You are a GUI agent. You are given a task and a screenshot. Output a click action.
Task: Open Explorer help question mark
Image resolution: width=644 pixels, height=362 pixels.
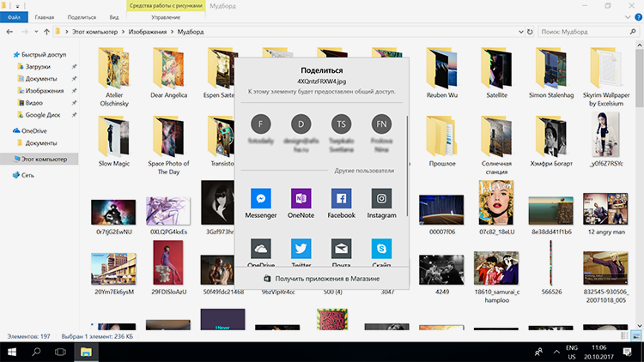639,17
